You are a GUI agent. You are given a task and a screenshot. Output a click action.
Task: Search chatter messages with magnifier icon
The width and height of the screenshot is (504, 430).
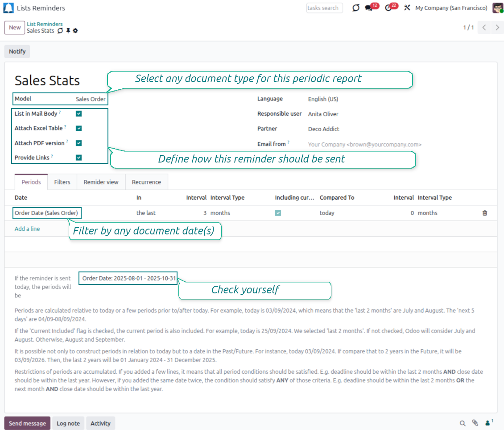pyautogui.click(x=463, y=423)
